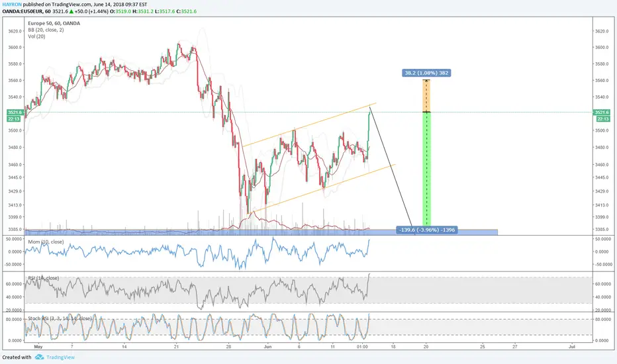This screenshot has height=364, width=617.
Task: Click the -139.6 (-3.96%) -1396 measurement label
Action: (427, 230)
